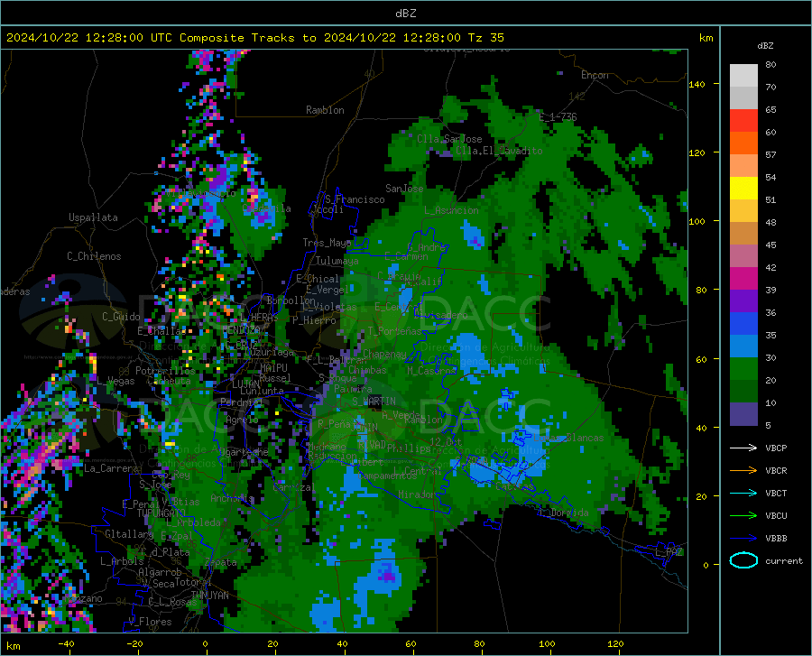Click the 'L_Asuncion' map label

[x=451, y=210]
